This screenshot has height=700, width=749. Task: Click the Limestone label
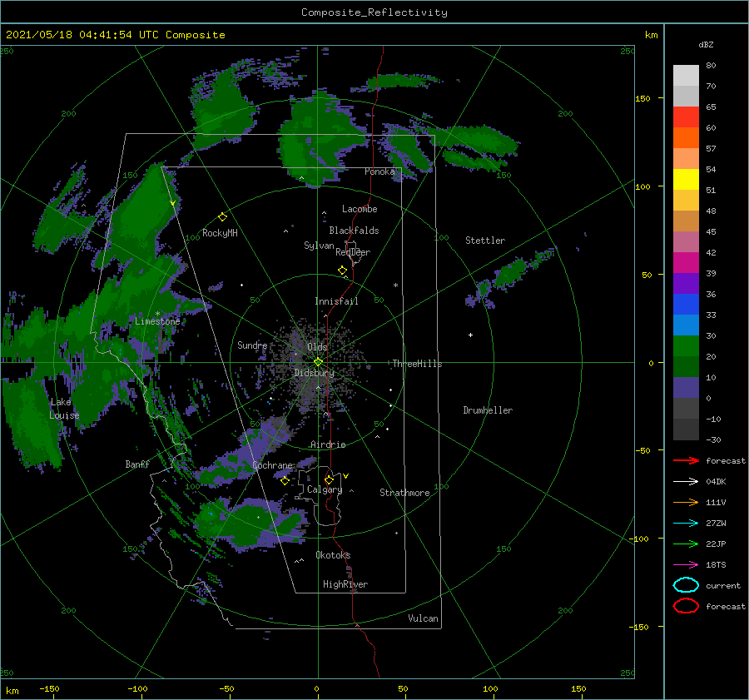pos(157,321)
